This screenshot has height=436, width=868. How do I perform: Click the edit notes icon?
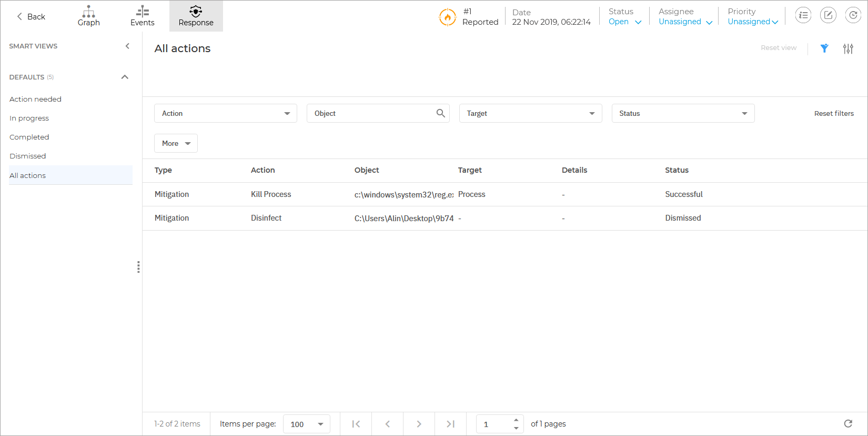828,15
